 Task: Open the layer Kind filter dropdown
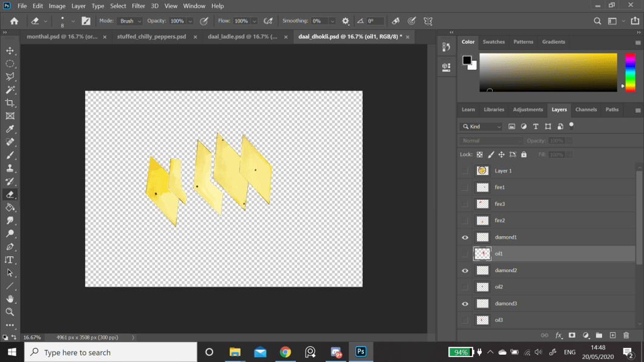click(482, 126)
